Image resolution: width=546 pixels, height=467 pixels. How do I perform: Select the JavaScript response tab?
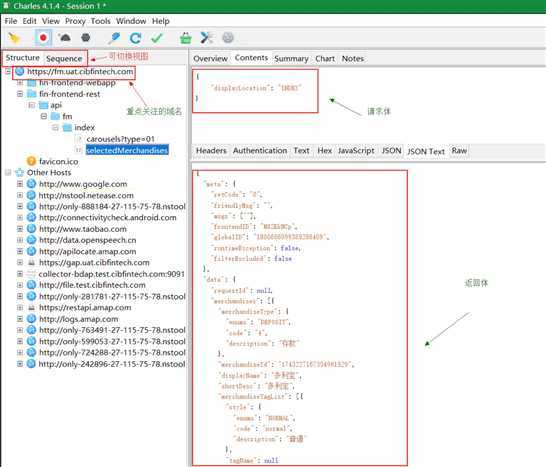coord(356,151)
